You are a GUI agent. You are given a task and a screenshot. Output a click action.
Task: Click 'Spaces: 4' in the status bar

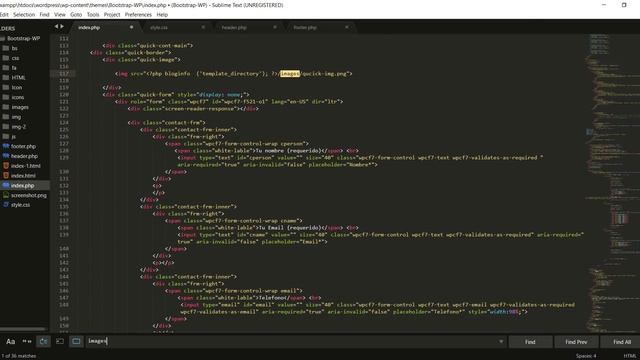(x=586, y=356)
